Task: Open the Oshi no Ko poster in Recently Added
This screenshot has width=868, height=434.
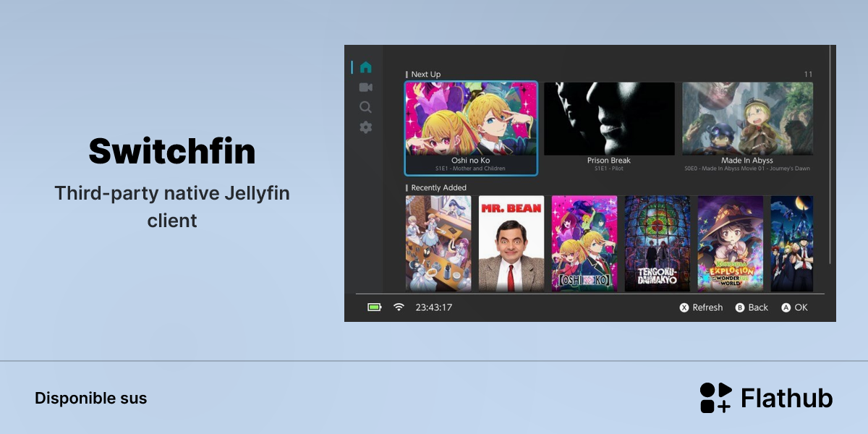Action: (x=584, y=244)
